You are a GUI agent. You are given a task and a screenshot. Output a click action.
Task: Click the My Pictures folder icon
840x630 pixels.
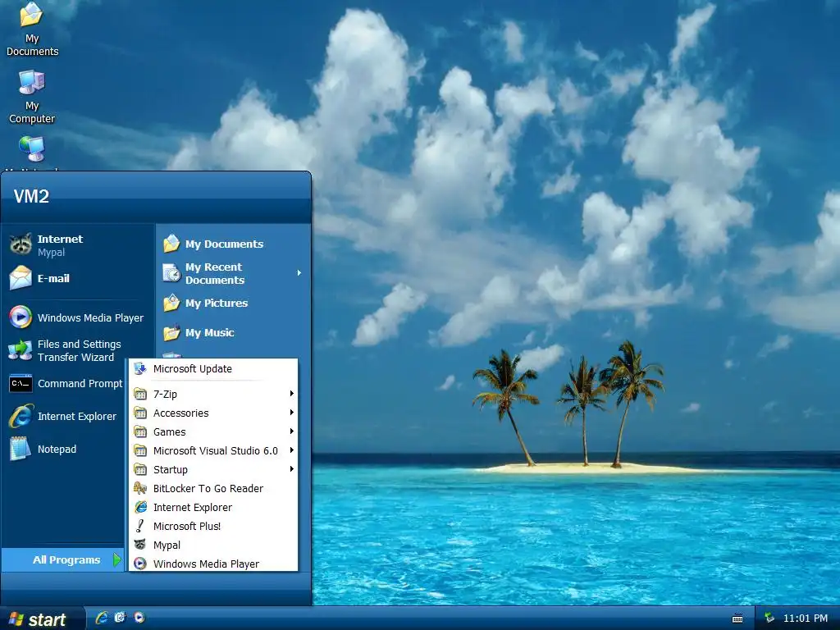pos(171,303)
